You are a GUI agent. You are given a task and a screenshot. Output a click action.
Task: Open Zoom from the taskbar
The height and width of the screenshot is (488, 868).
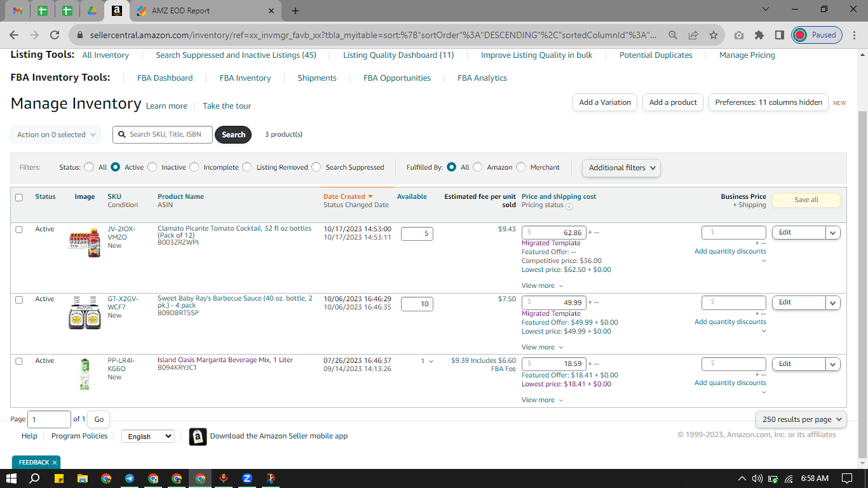coord(247,478)
